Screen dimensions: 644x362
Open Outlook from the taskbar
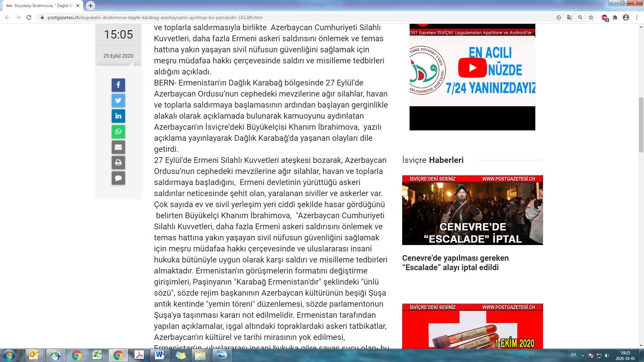(34, 355)
